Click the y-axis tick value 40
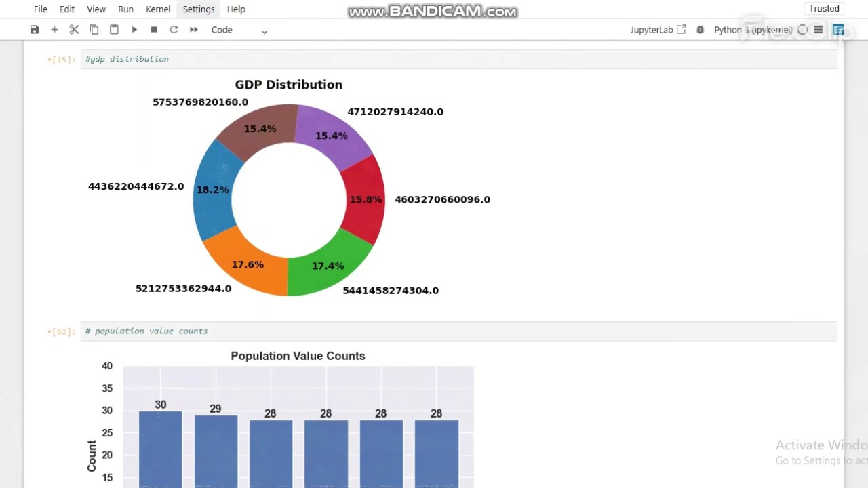The height and width of the screenshot is (488, 868). (107, 366)
